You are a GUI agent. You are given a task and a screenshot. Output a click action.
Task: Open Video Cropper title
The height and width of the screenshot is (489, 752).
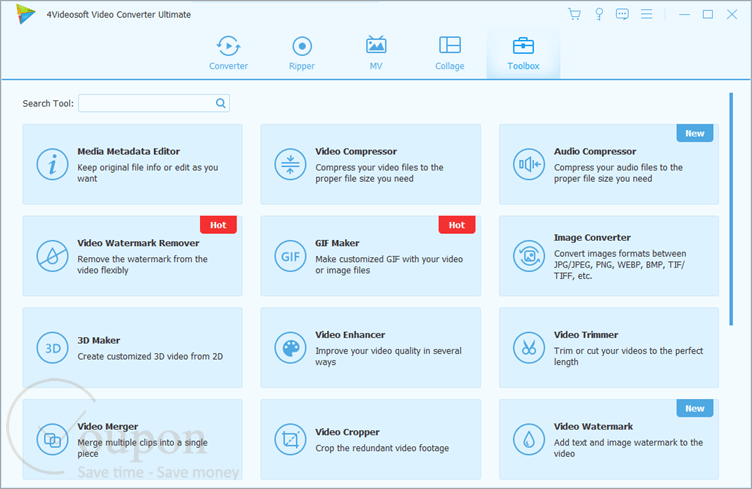point(347,432)
